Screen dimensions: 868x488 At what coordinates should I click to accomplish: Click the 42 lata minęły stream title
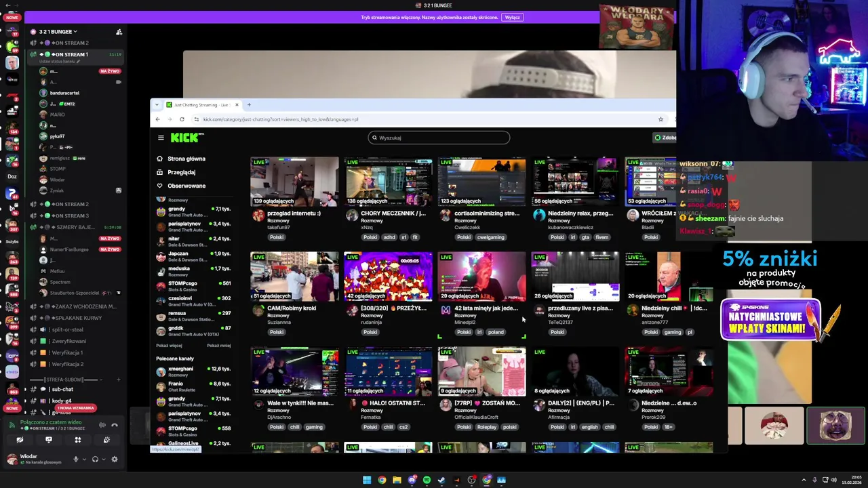pos(486,308)
